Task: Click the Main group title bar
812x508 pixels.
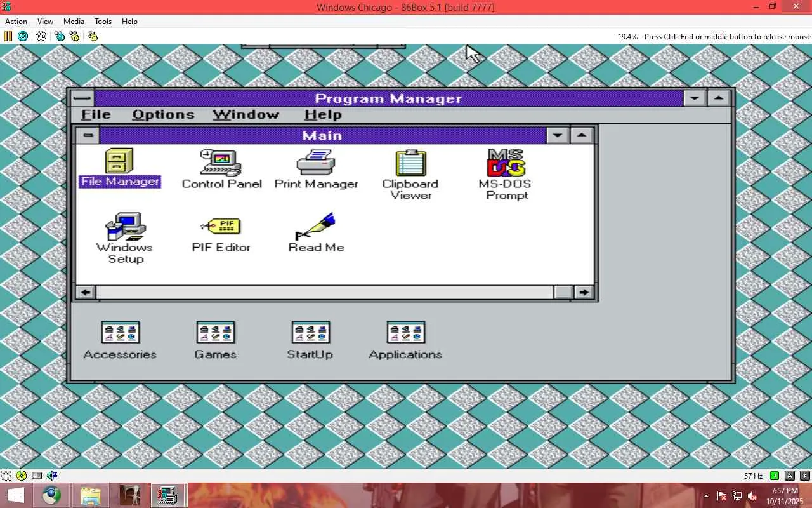Action: (322, 135)
